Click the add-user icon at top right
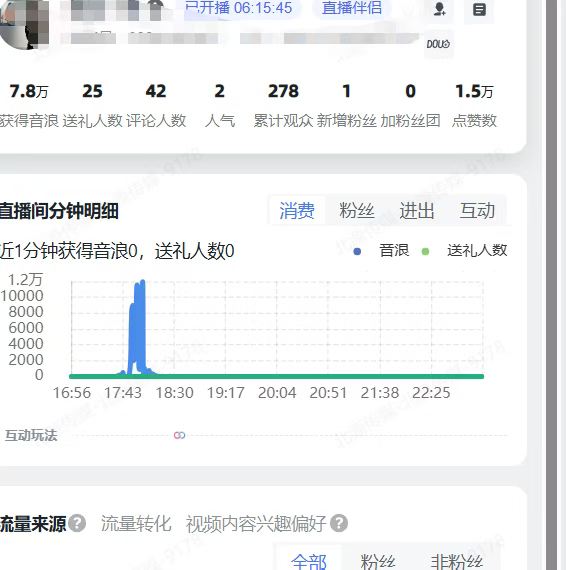This screenshot has width=566, height=570. [x=439, y=9]
